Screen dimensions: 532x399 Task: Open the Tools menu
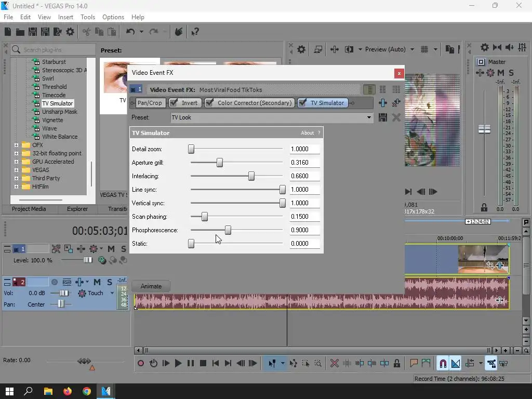click(87, 17)
